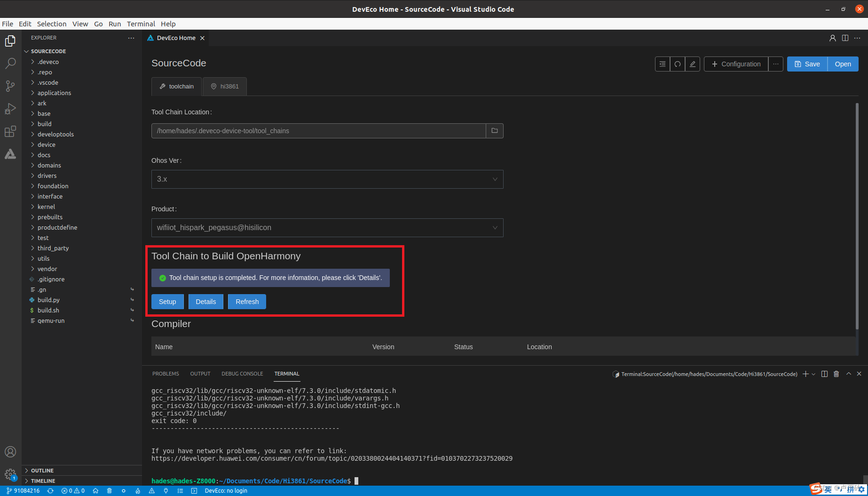Open the Ohos Ver dropdown showing 3.x
This screenshot has height=496, width=868.
(327, 179)
